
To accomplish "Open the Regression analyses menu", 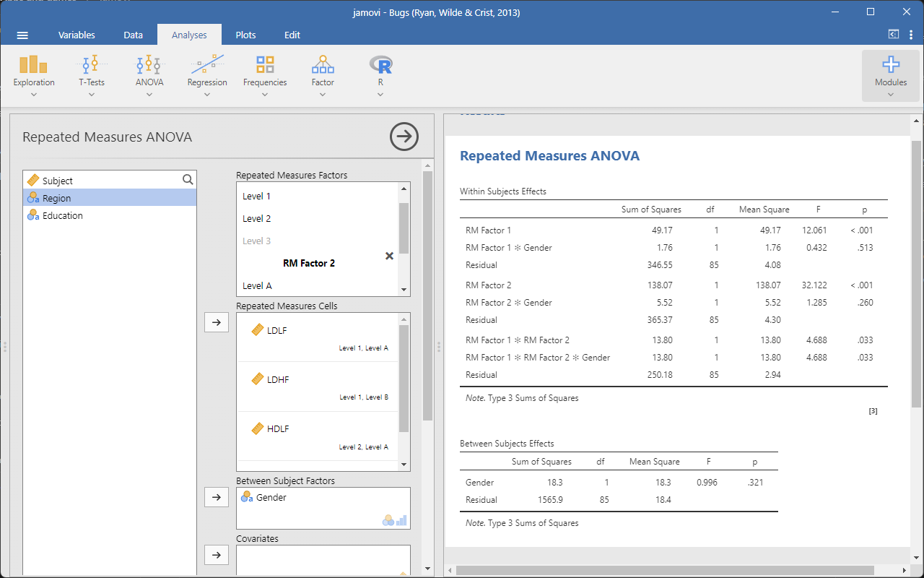I will [207, 76].
